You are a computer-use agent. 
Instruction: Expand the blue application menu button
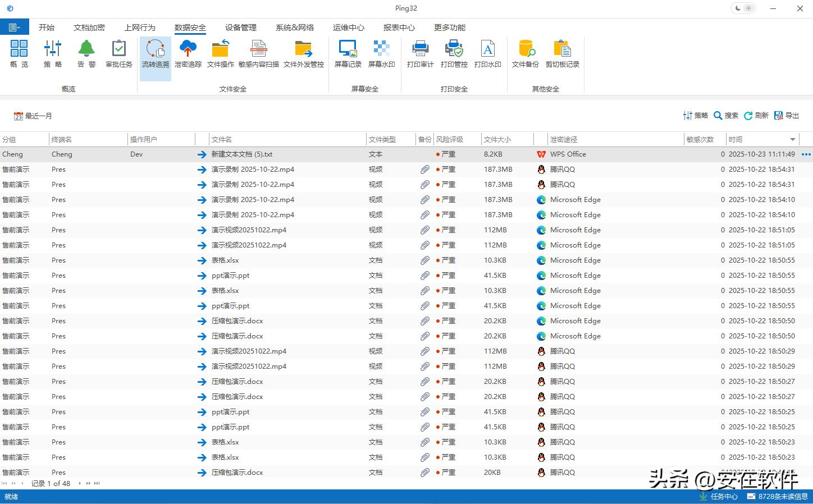click(14, 27)
